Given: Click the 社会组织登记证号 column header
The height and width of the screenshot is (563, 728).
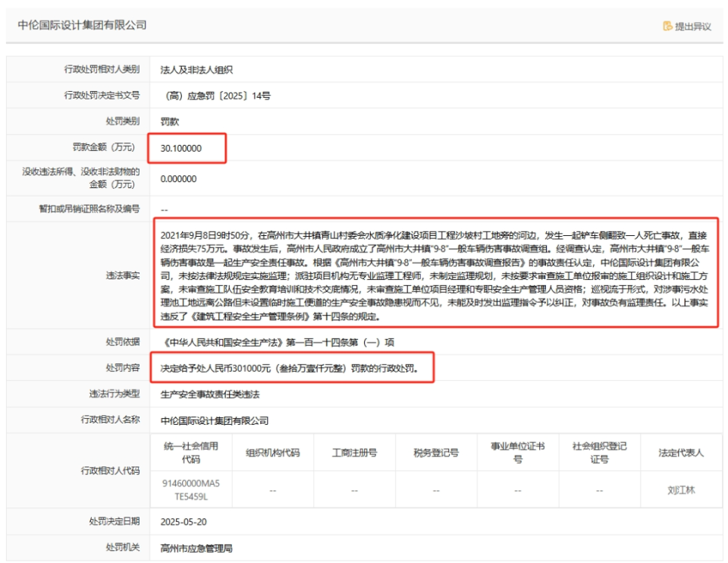Looking at the screenshot, I should pyautogui.click(x=599, y=453).
